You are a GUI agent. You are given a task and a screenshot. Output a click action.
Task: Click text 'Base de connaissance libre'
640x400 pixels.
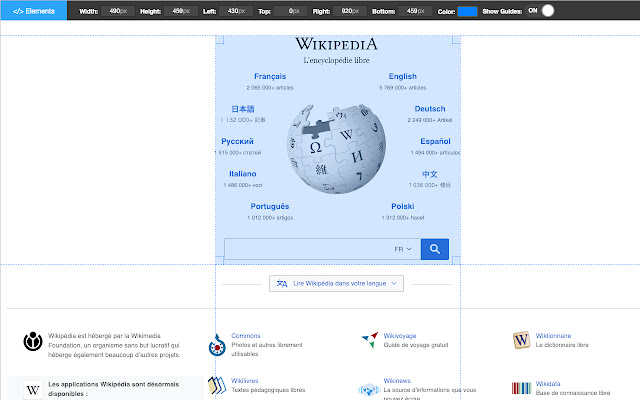point(573,393)
